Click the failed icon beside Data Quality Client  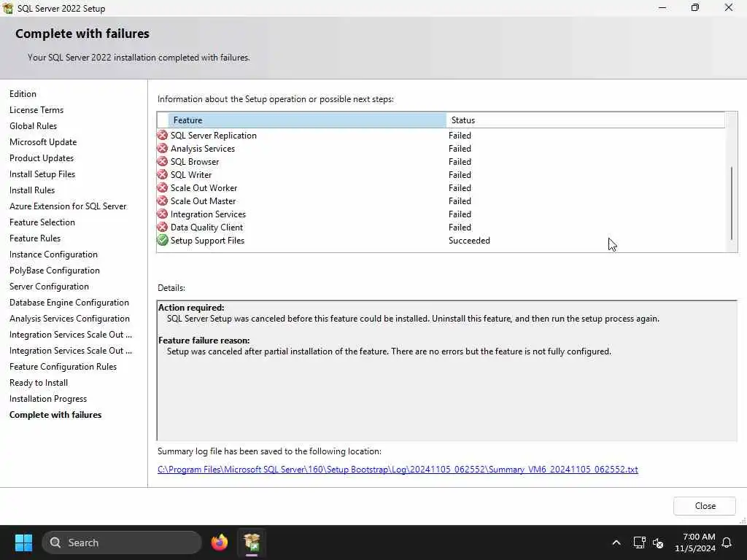[x=163, y=227]
